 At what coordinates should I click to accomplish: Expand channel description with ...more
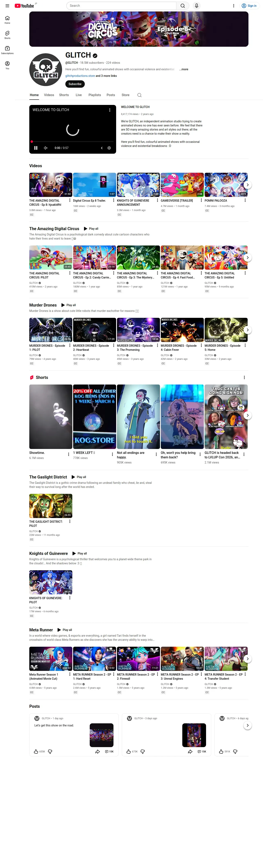tap(184, 69)
